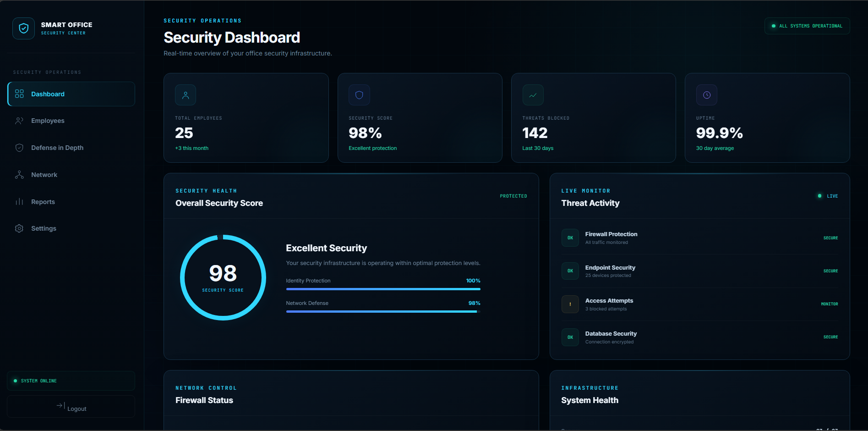This screenshot has width=868, height=431.
Task: Click the Firewall Status panel heading
Action: coord(204,400)
